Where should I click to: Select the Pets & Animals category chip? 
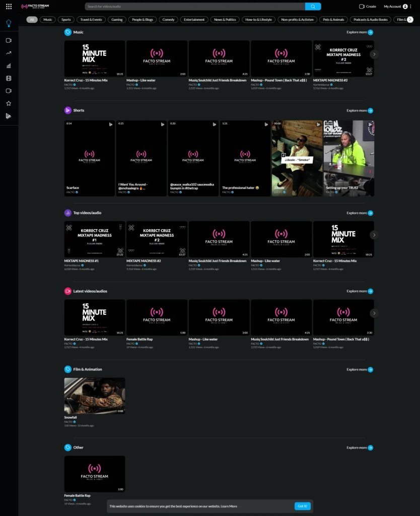pos(333,20)
